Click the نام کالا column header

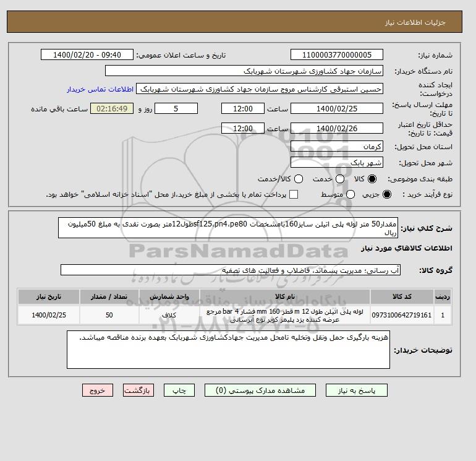(285, 296)
